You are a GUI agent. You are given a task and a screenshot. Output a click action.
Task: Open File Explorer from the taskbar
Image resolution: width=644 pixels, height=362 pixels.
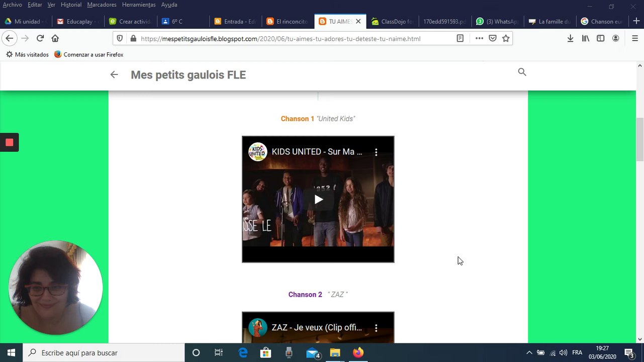335,352
